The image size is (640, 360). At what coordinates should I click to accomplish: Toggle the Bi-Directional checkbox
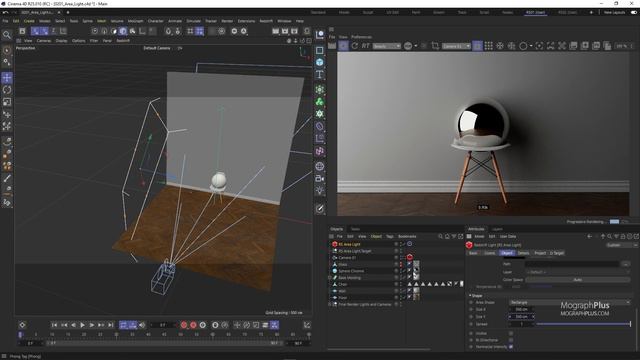(511, 340)
